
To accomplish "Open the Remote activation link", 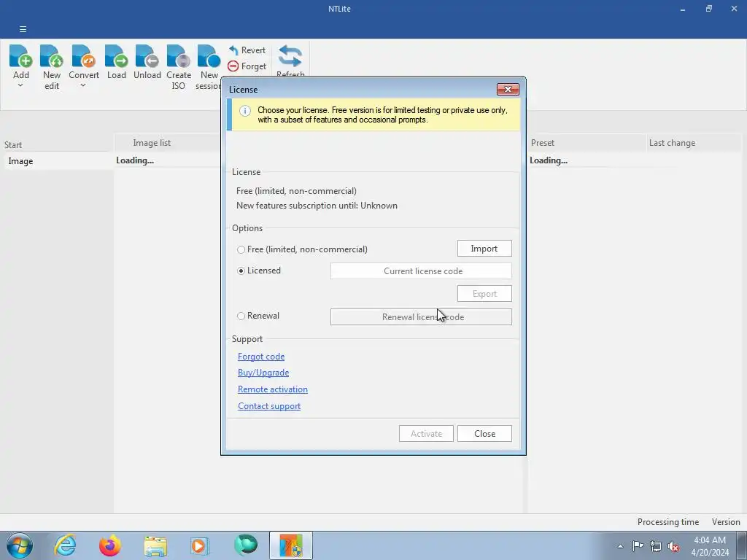I will 273,389.
